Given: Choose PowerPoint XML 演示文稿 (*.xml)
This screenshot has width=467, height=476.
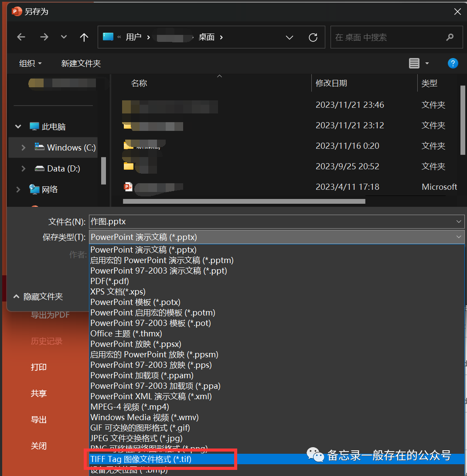Looking at the screenshot, I should pyautogui.click(x=277, y=397).
